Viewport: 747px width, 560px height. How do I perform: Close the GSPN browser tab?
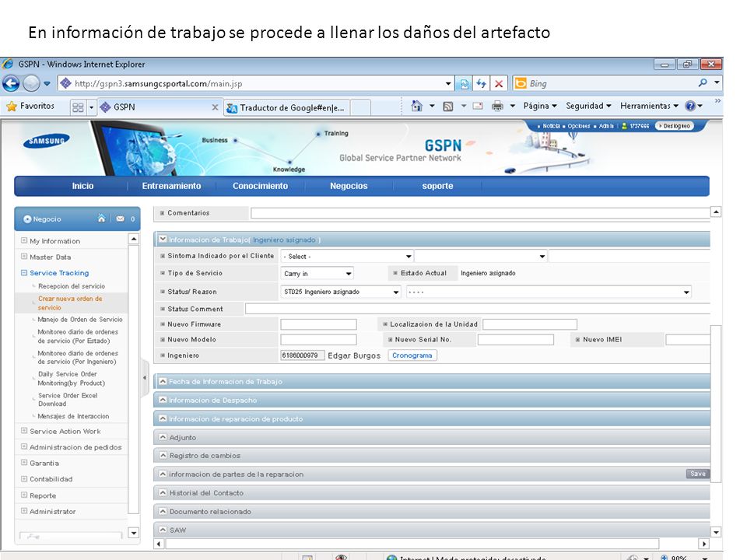pos(215,107)
